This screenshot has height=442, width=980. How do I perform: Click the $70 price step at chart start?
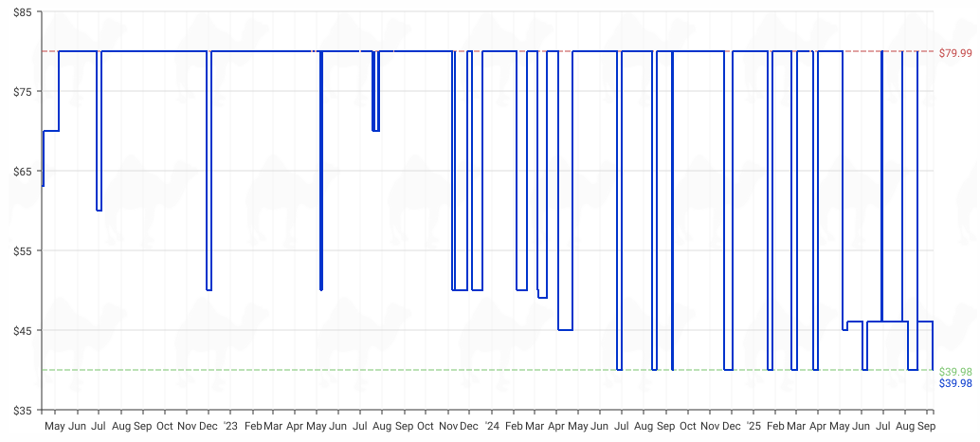pos(50,131)
